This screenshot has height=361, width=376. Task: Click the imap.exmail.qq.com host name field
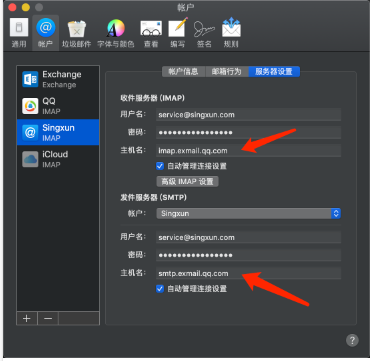[248, 150]
